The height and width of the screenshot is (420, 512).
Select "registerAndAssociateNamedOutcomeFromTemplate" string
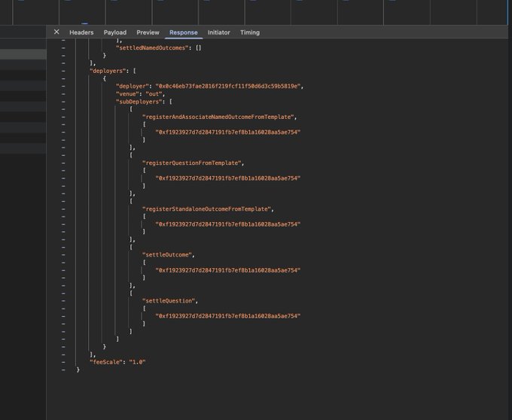pos(218,117)
